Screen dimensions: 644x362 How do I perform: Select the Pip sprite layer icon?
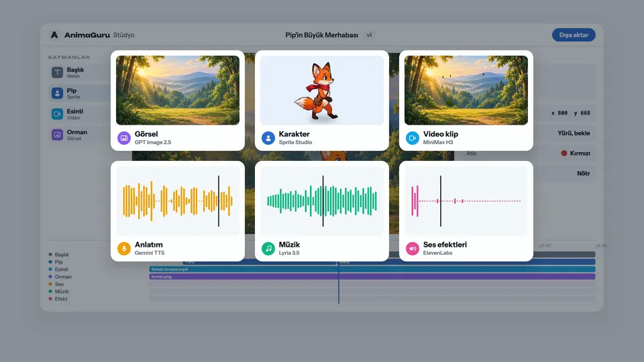tap(57, 93)
